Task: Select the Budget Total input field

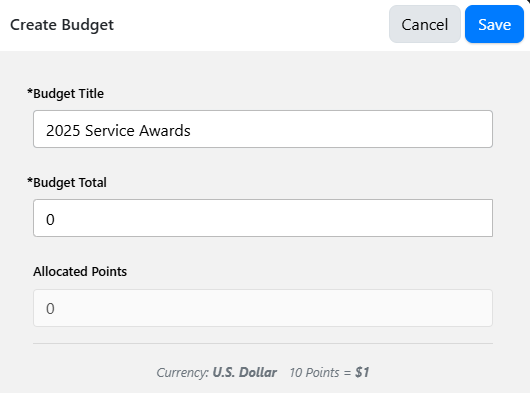Action: (x=263, y=218)
